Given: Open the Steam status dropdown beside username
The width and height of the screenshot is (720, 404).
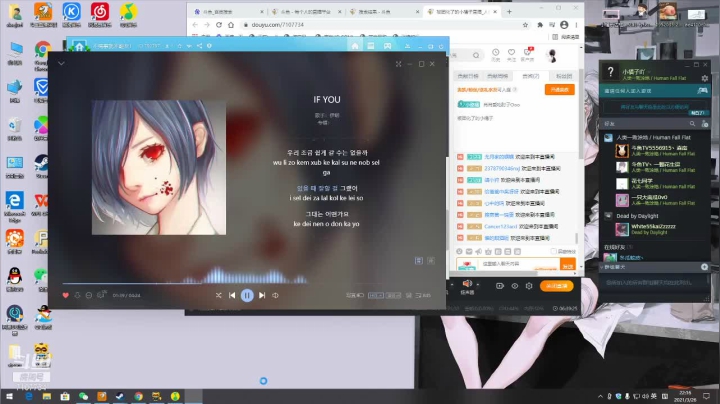Looking at the screenshot, I should [x=648, y=72].
